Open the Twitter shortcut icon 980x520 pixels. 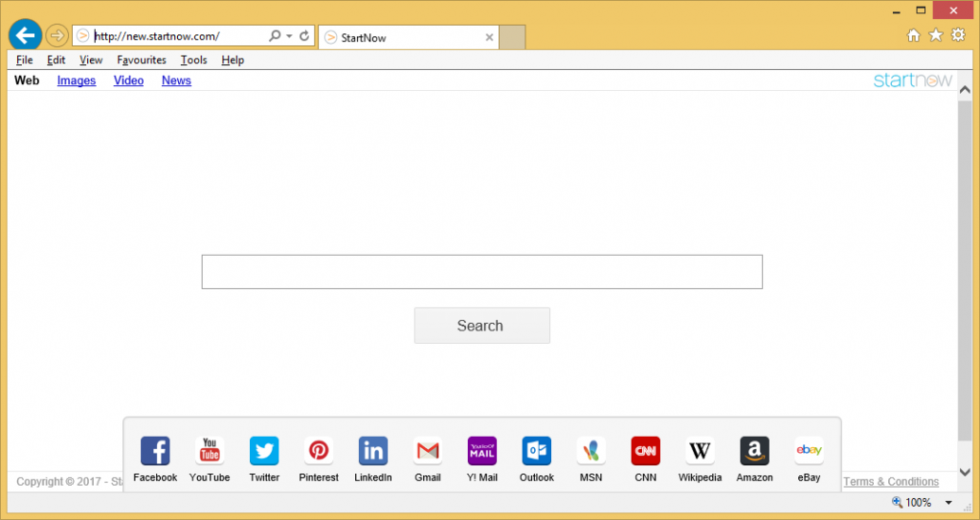point(264,450)
